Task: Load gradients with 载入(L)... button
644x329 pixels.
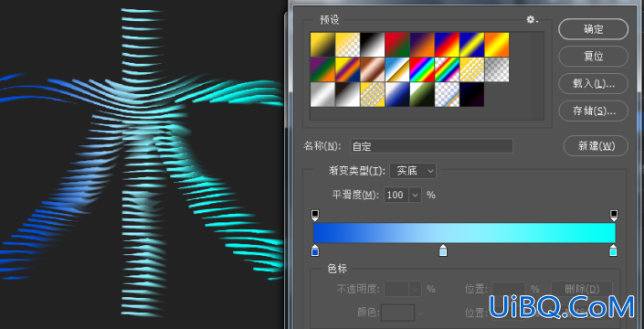Action: 594,84
